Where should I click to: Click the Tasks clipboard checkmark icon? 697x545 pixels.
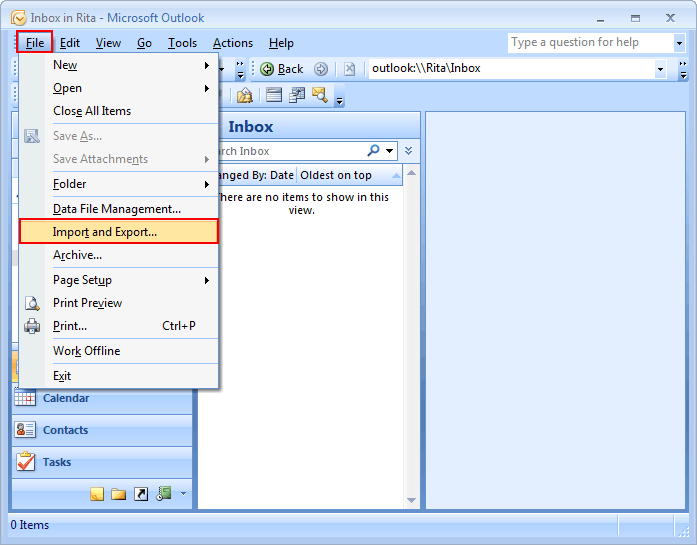pyautogui.click(x=25, y=461)
